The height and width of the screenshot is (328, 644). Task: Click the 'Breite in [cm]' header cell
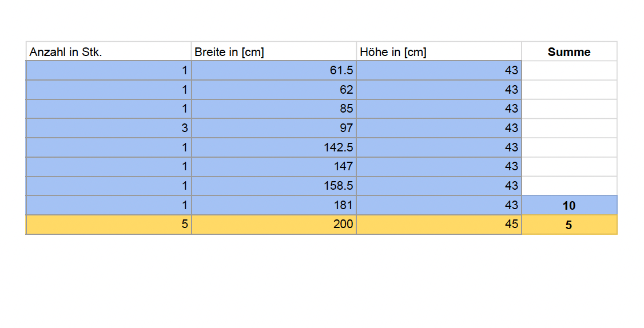(x=273, y=51)
